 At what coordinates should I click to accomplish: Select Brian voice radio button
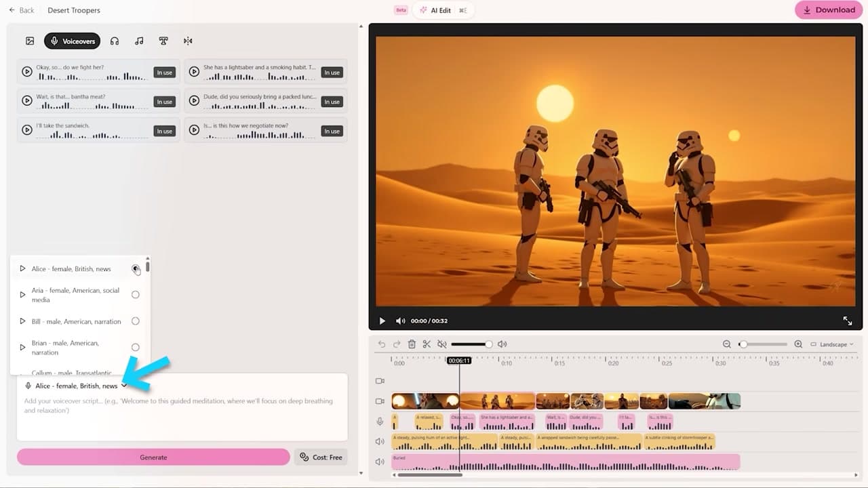tap(136, 348)
